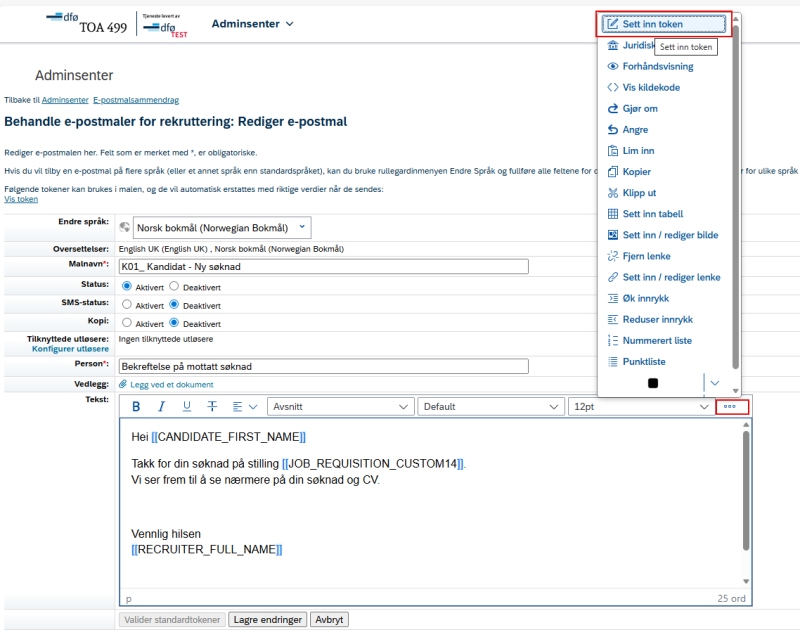This screenshot has width=800, height=637.
Task: Click the Sett inn tabell icon
Action: pos(613,214)
